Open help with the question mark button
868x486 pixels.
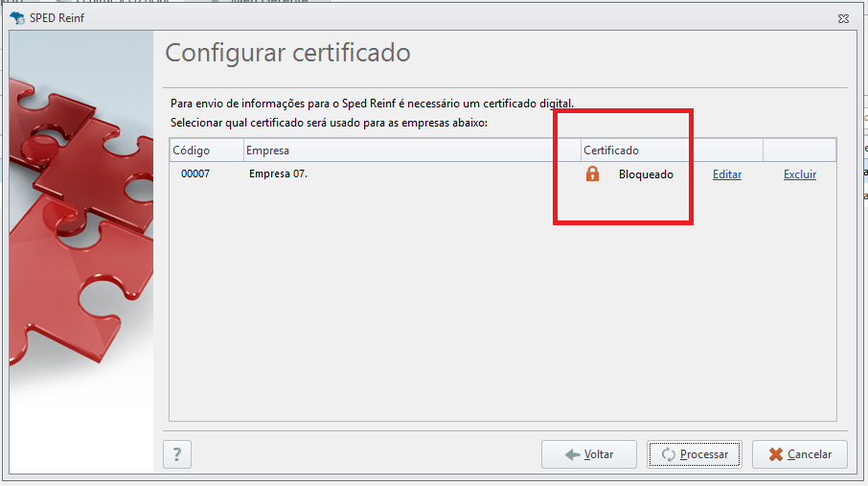[x=177, y=454]
